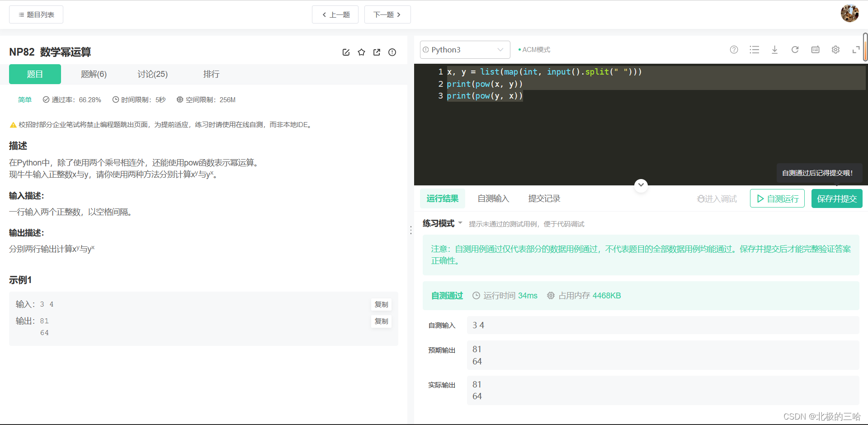Screen dimensions: 868x425
Task: Select the 自测输入 tab
Action: coord(493,198)
